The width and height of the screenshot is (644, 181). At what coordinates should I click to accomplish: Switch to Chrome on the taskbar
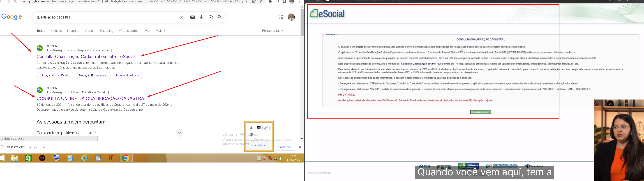[x=125, y=158]
